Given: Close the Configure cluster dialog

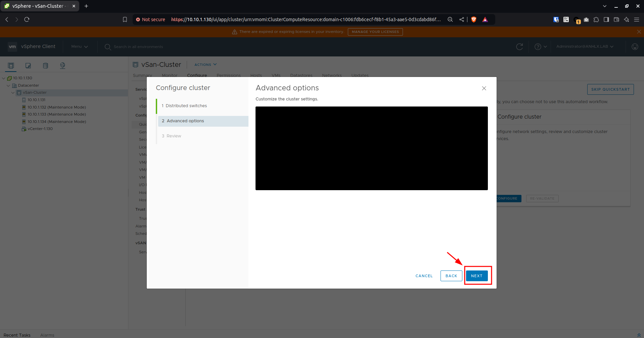Looking at the screenshot, I should (x=484, y=88).
